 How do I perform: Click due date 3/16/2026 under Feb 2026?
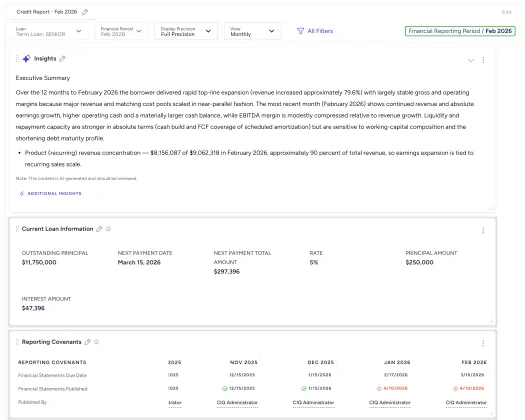click(x=472, y=375)
